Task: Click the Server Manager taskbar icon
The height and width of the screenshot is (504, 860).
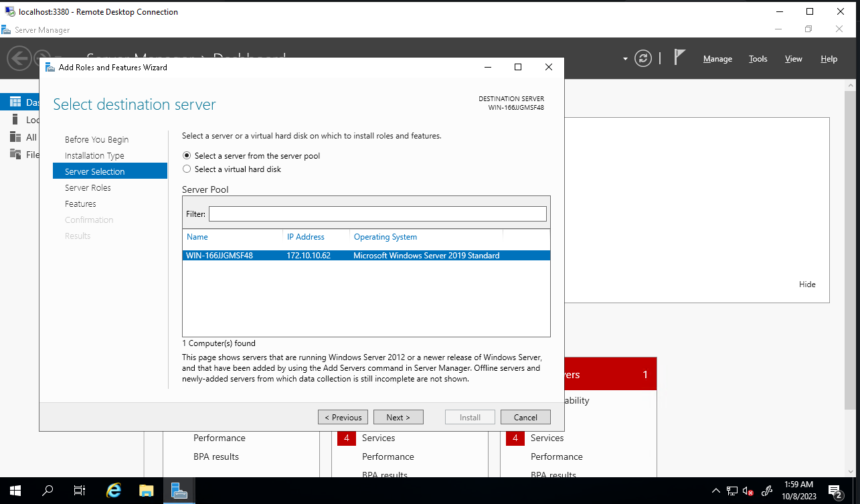Action: tap(179, 491)
